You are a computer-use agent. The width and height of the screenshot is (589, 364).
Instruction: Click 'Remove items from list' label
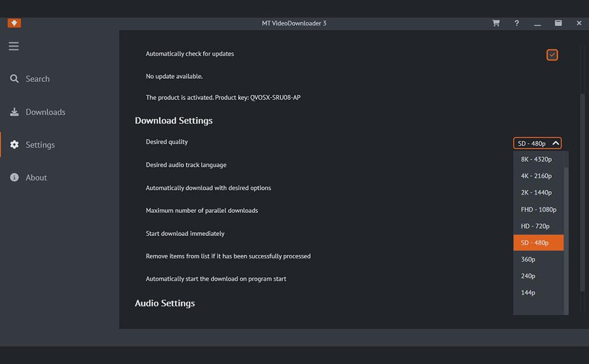pos(228,256)
